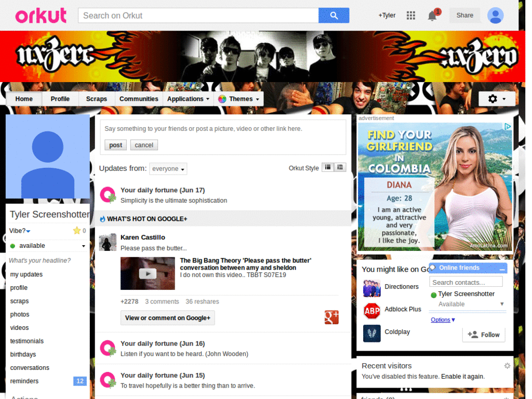Viewport: 532px width, 399px height.
Task: Go to the Home tab
Action: coord(24,99)
